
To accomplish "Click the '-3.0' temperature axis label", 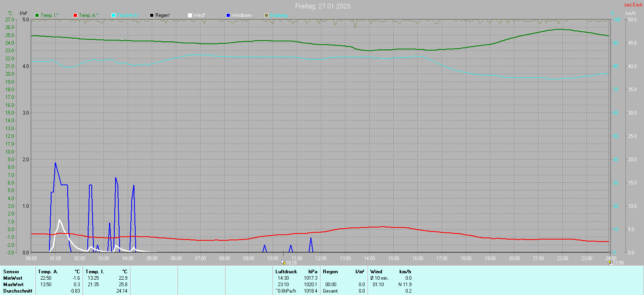I will point(10,253).
